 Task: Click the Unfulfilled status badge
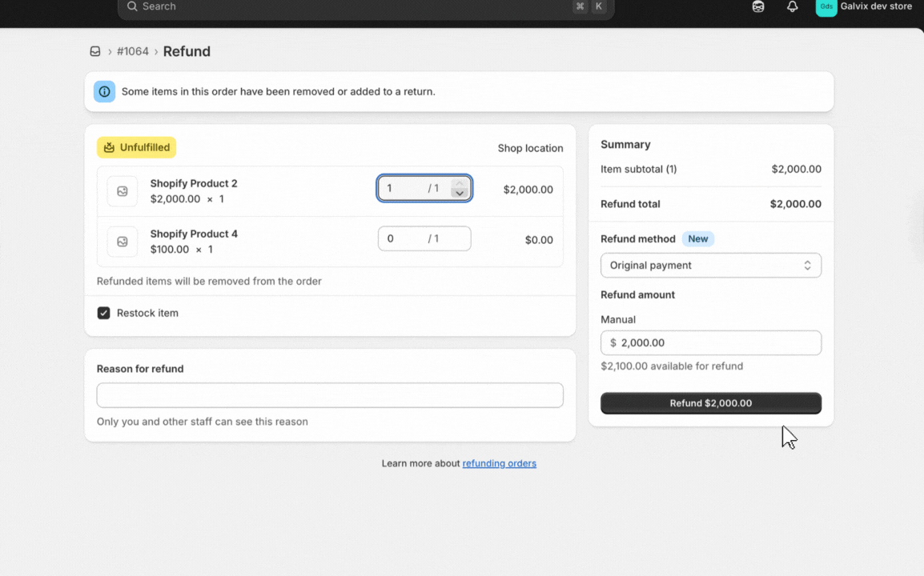click(x=136, y=147)
